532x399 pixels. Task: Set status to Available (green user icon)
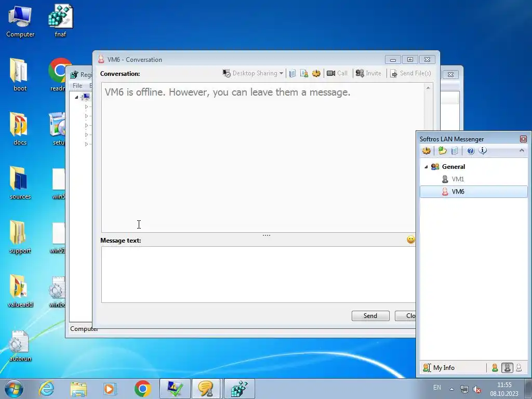(x=495, y=368)
